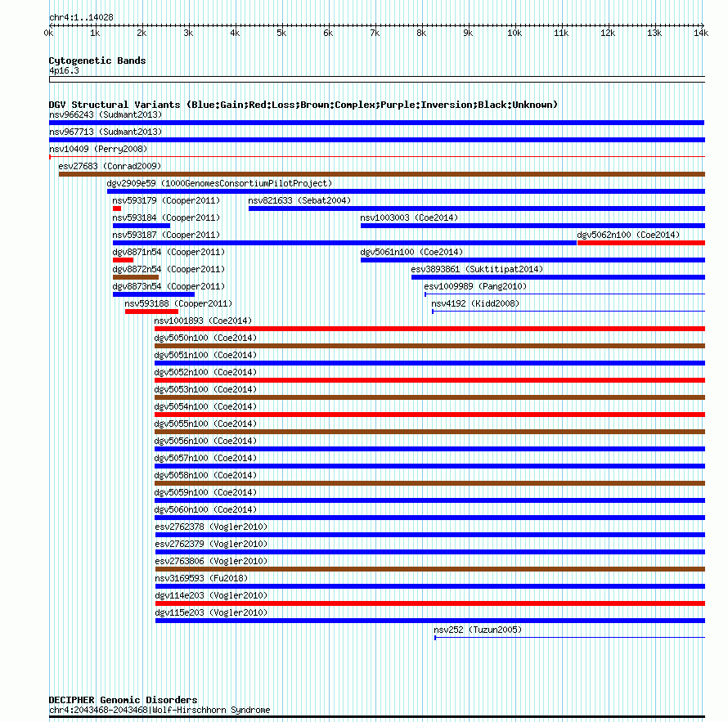Select the Cytogenetic Bands track title
The image size is (728, 722).
[97, 61]
